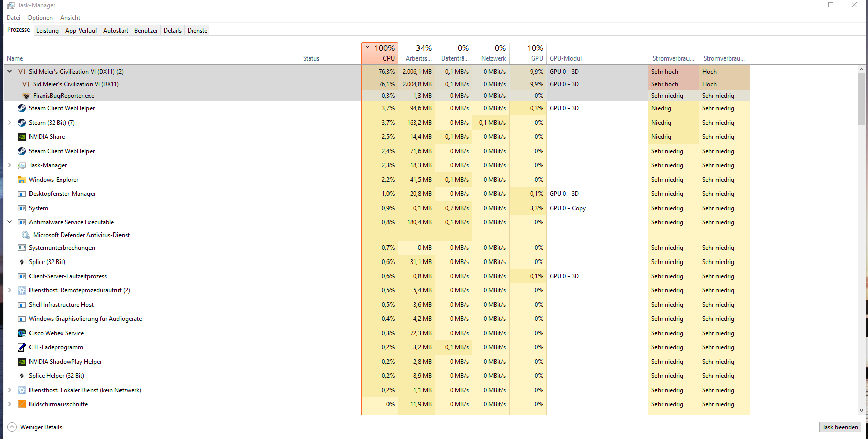Click the CTF-Ladeprogramm pen icon
The height and width of the screenshot is (439, 868).
point(22,347)
